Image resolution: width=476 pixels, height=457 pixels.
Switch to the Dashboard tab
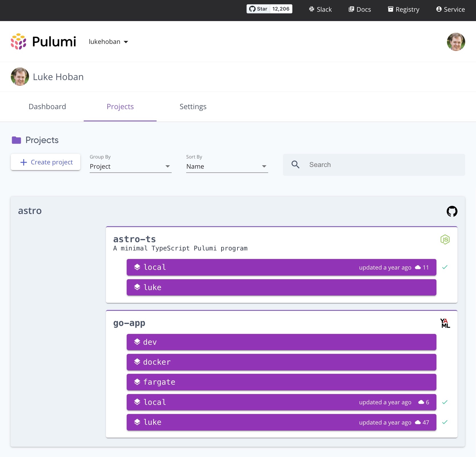(x=47, y=107)
